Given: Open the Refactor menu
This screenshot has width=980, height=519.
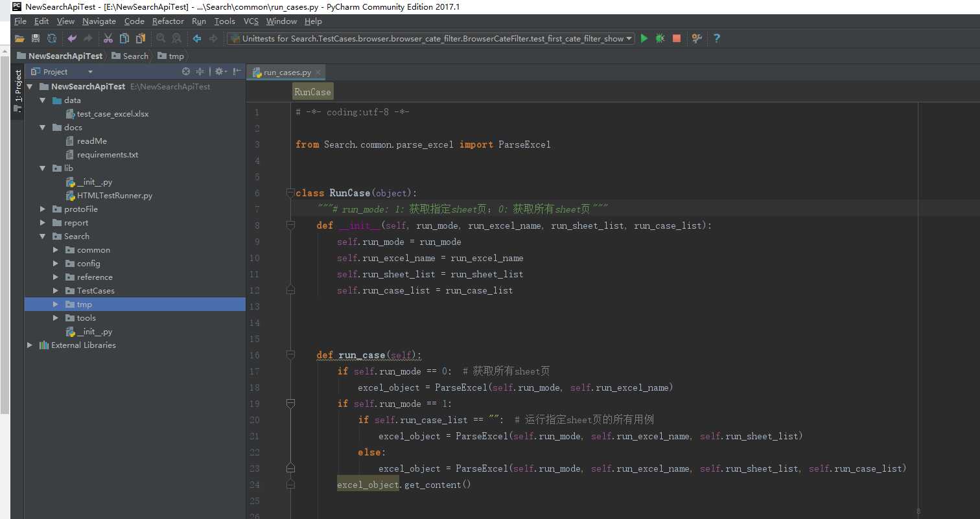Looking at the screenshot, I should (x=168, y=21).
